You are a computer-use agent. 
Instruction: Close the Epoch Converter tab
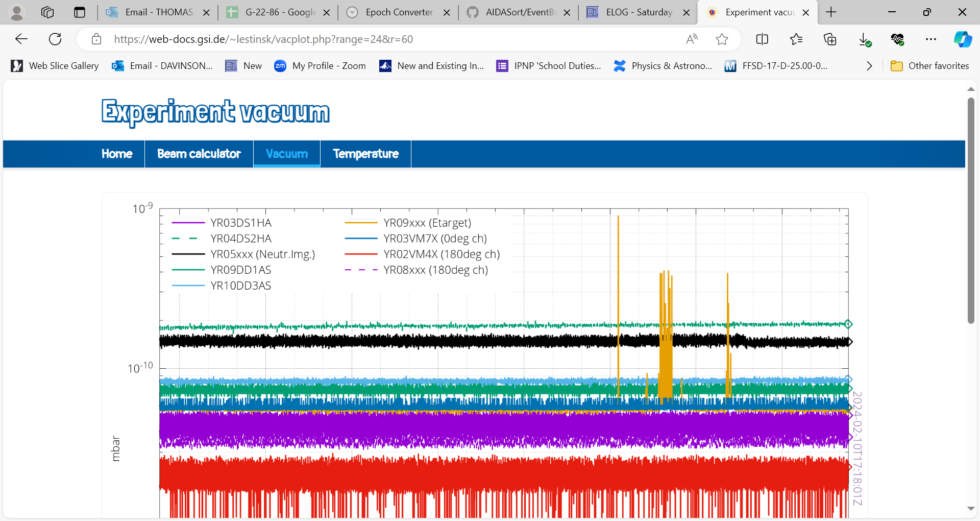coord(447,13)
